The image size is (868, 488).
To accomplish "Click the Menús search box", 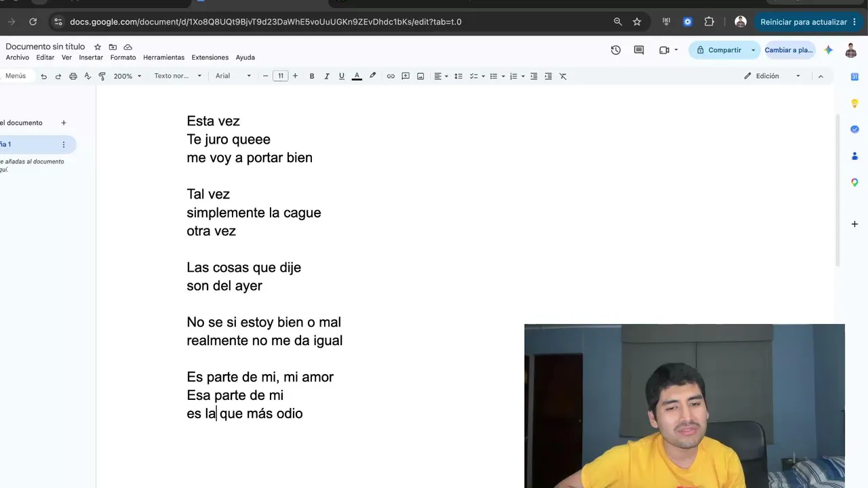I will (x=16, y=76).
